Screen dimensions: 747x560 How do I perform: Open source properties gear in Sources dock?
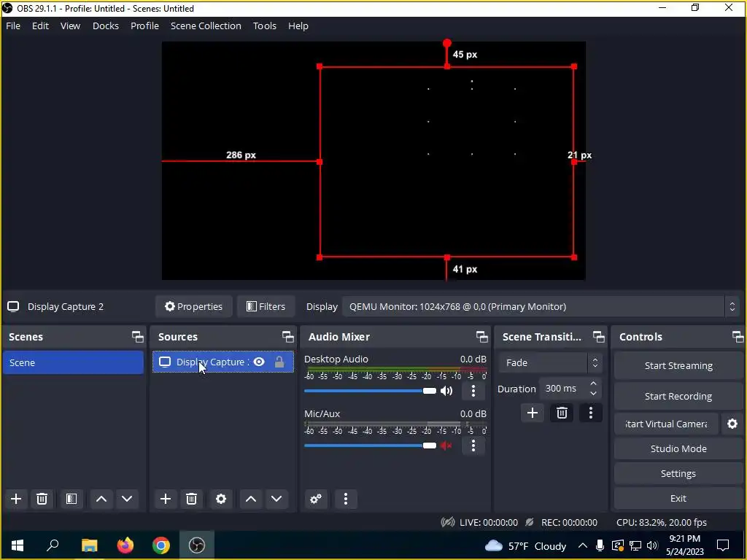pyautogui.click(x=221, y=499)
